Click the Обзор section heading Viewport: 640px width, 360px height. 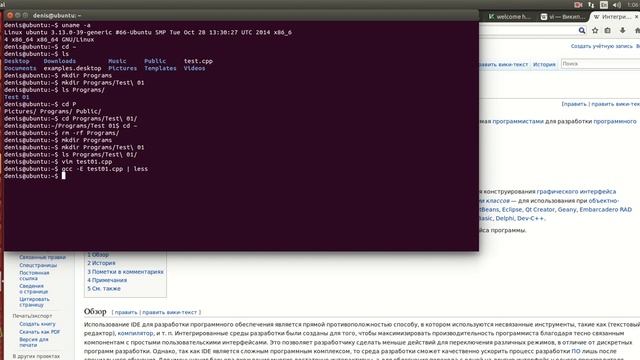point(95,312)
